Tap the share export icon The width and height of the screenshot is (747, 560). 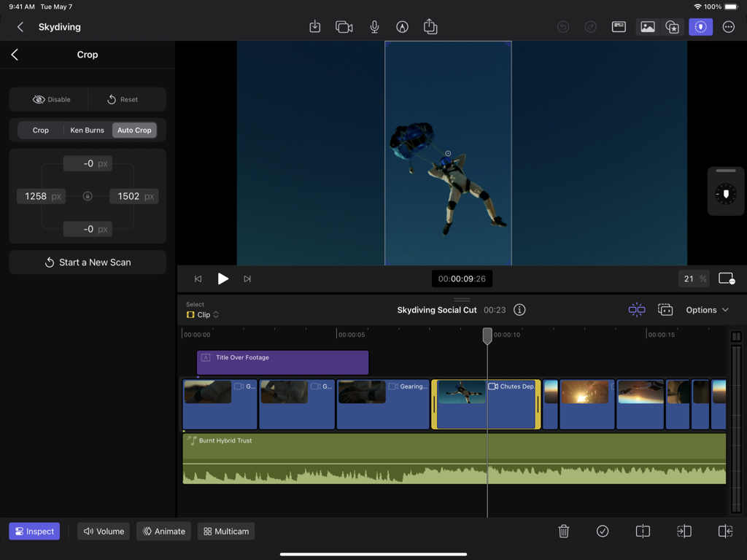(x=430, y=27)
